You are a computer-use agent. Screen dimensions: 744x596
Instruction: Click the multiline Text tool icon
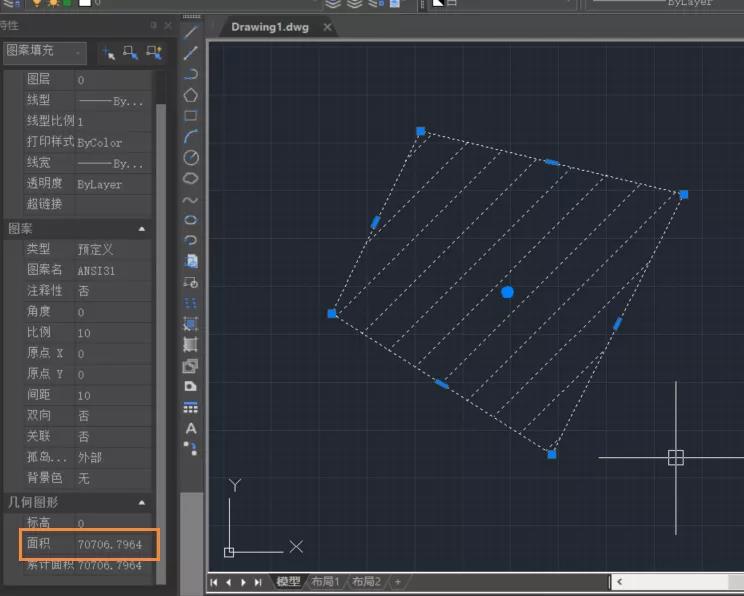pos(191,428)
